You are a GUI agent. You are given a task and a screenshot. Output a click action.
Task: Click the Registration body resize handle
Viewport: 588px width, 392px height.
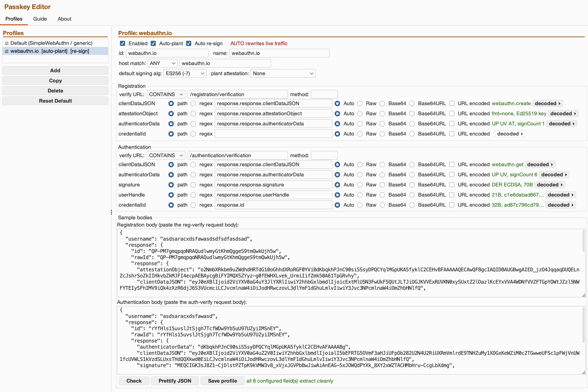coord(583,295)
